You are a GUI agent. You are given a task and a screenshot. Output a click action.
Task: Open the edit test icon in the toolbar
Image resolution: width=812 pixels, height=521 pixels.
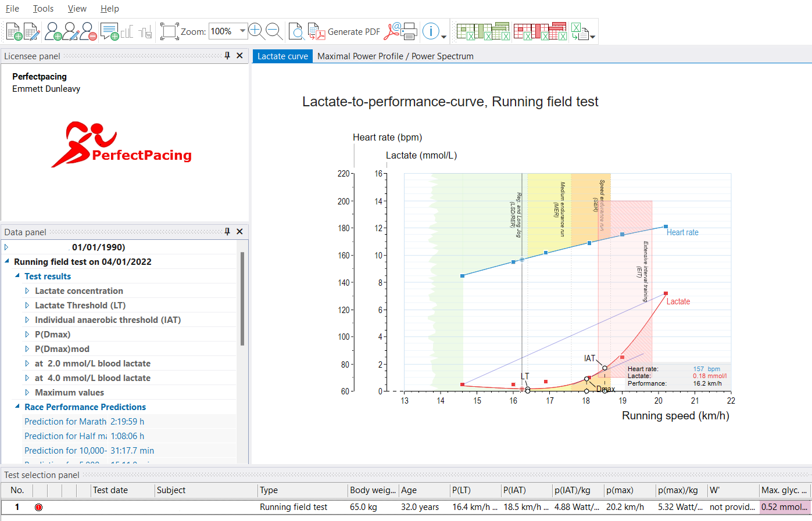pyautogui.click(x=30, y=31)
